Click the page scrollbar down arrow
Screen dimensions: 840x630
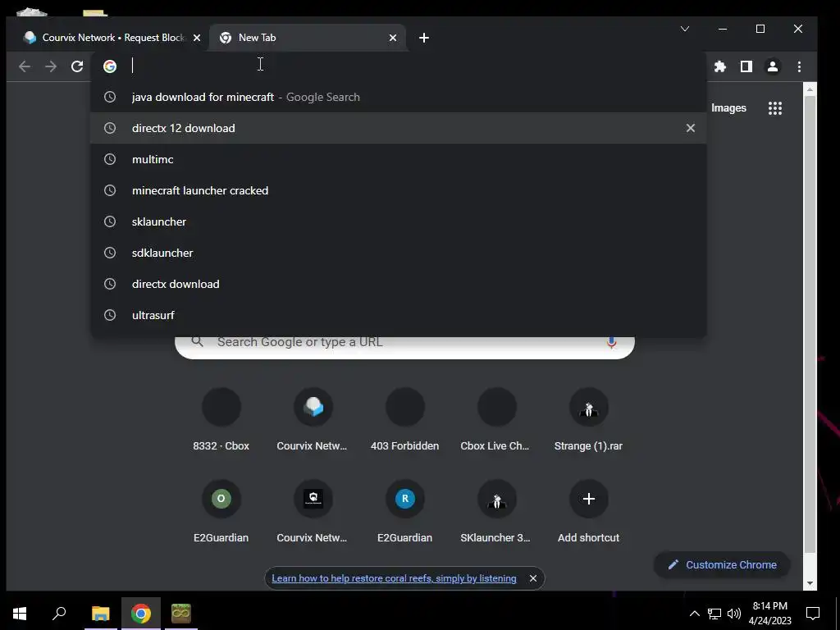point(810,583)
